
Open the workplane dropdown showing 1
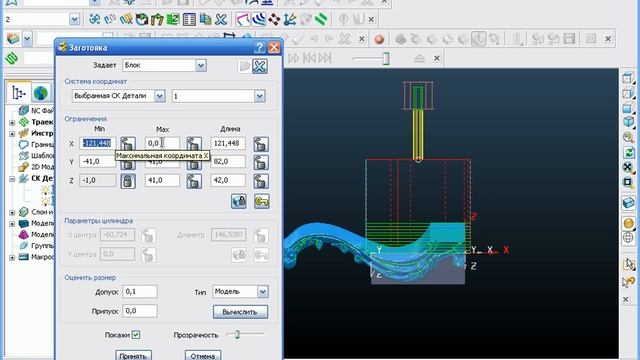click(260, 96)
